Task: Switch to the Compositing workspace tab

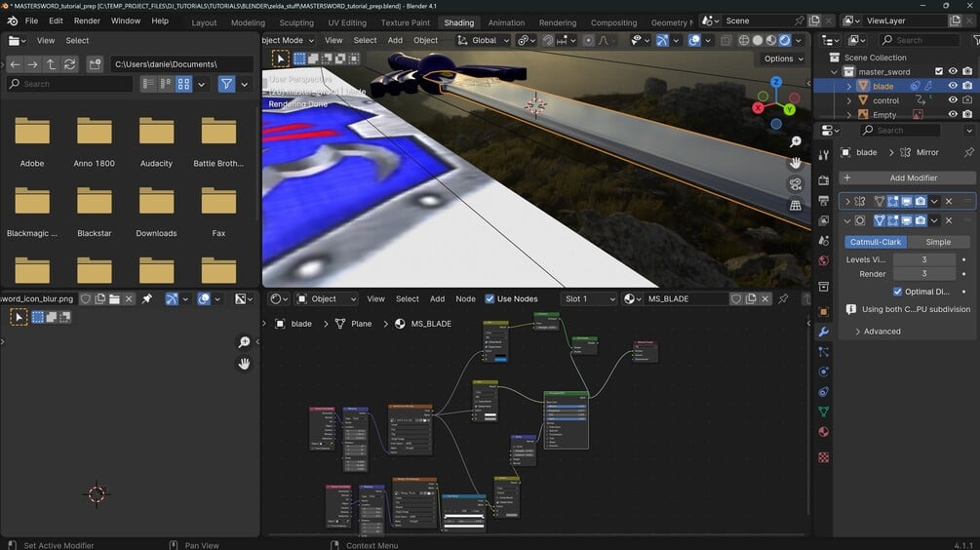Action: point(613,22)
